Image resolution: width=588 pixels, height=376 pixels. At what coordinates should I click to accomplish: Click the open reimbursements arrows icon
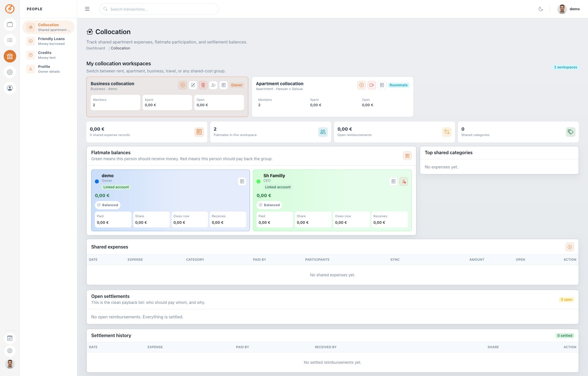[x=447, y=132]
